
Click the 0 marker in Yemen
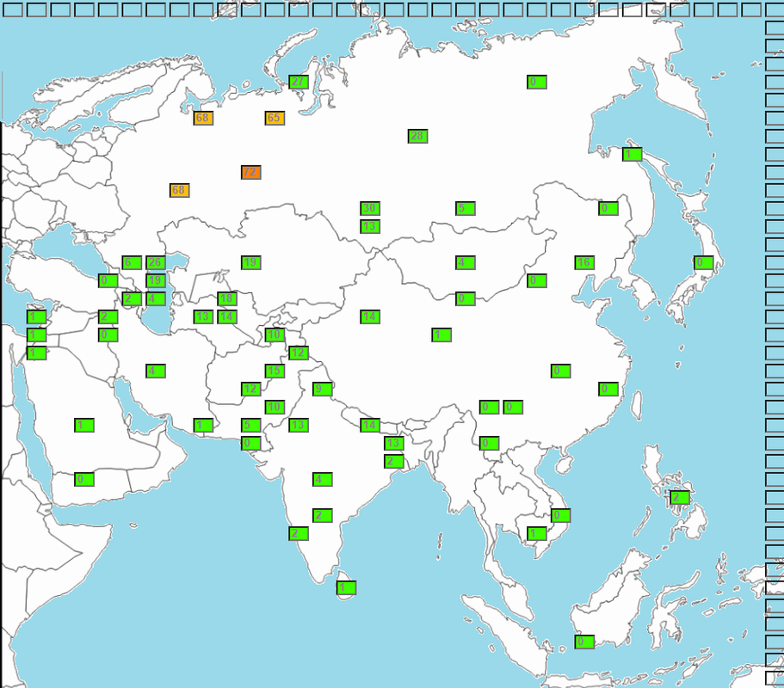click(84, 480)
